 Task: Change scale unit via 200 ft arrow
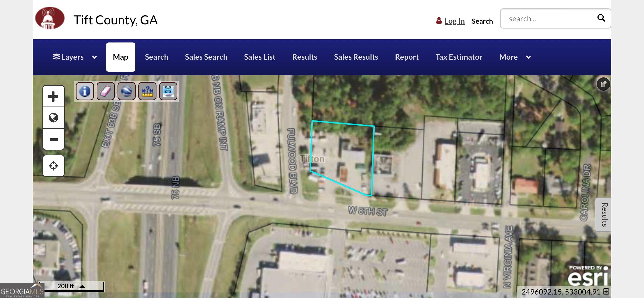[82, 286]
